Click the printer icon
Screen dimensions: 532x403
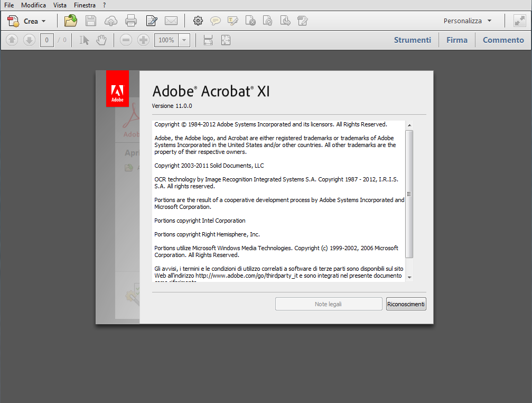pyautogui.click(x=131, y=21)
